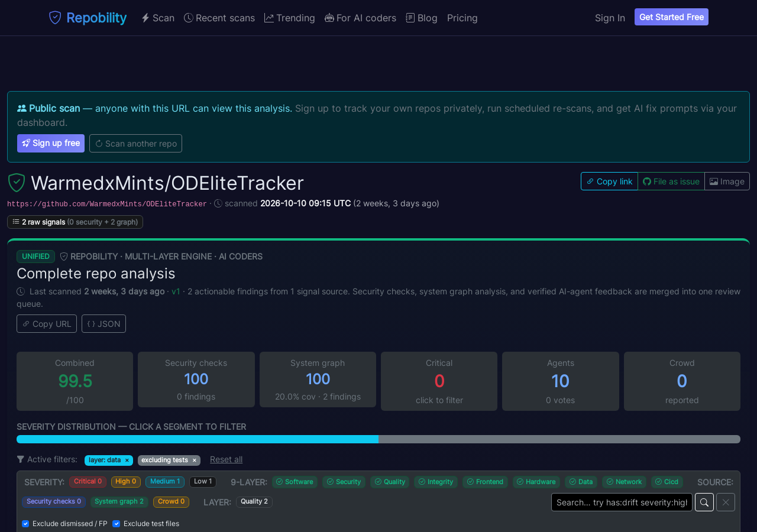Click the search magnifier button
Screen dimensions: 757x532
pos(704,502)
